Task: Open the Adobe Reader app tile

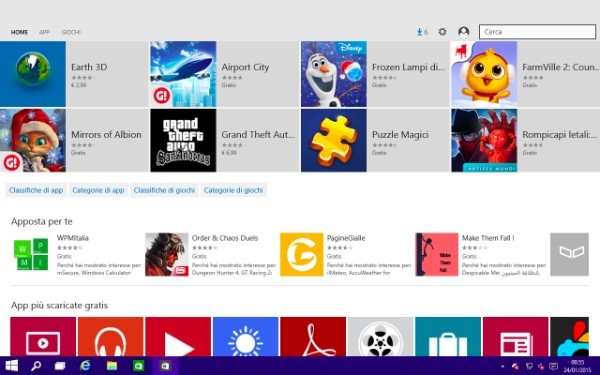Action: (x=313, y=337)
